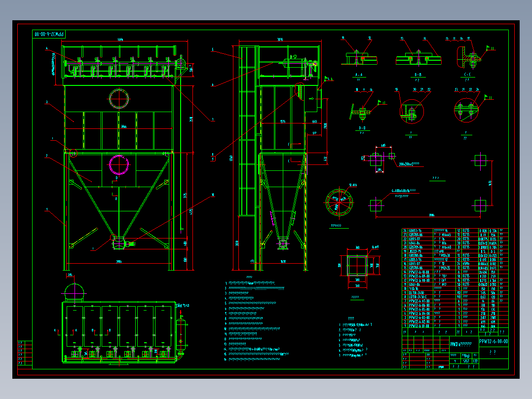Select the upper-right foundation pad square
Image resolution: width=532 pixels, height=399 pixels.
pos(481,160)
